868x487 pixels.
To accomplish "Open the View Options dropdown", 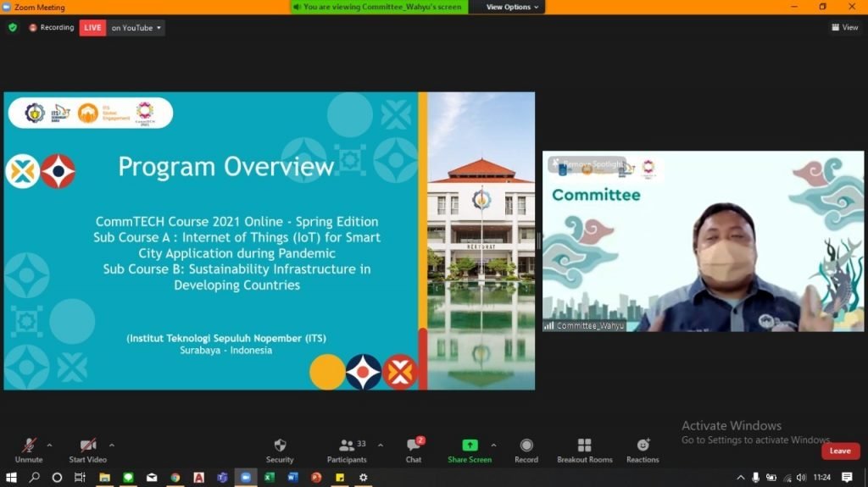I will pos(512,7).
